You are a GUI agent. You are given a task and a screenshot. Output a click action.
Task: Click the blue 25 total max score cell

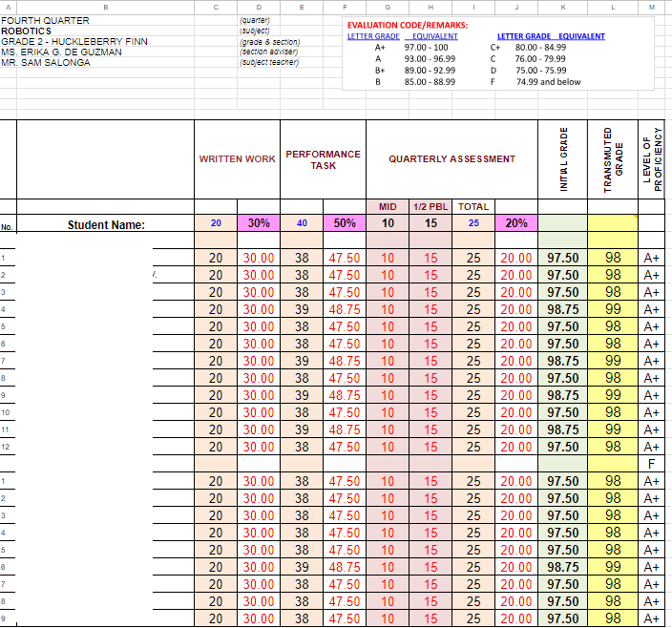473,223
